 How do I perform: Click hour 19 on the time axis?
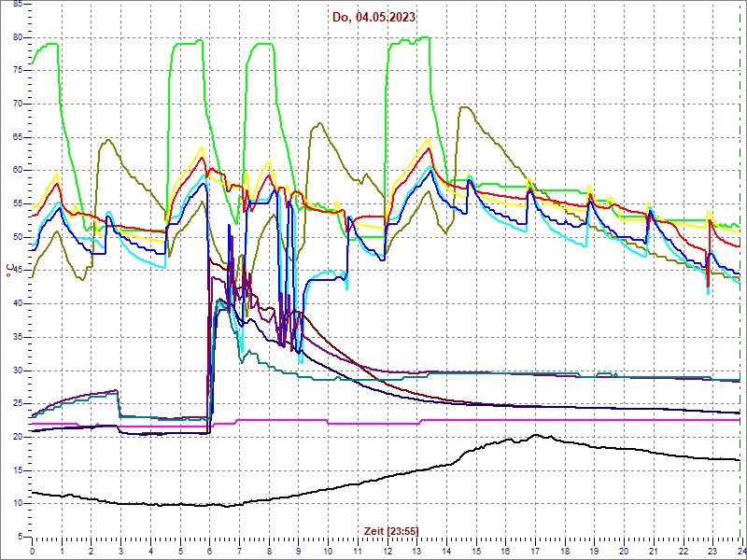click(x=594, y=551)
